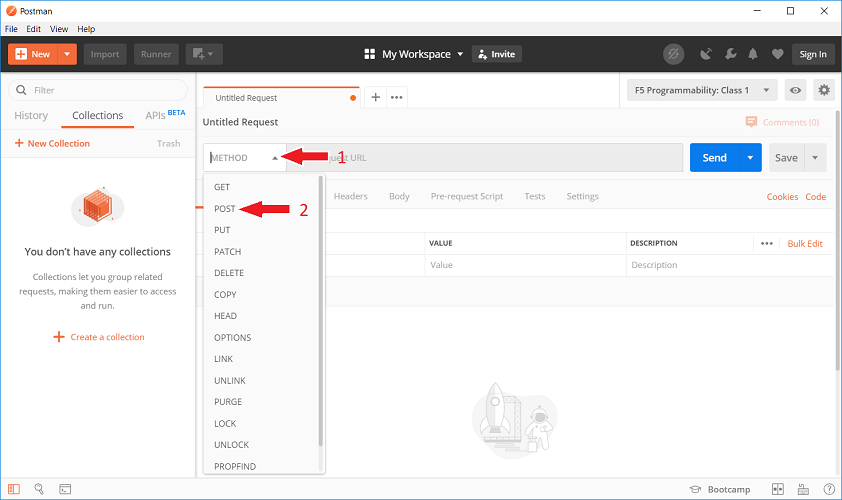
Task: Click the Value parameter input cell
Action: tap(525, 265)
